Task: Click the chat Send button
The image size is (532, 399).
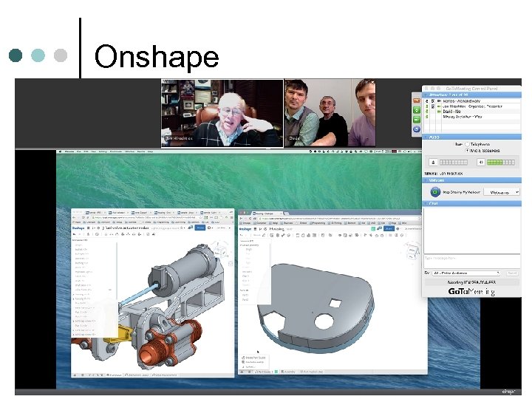Action: (512, 273)
